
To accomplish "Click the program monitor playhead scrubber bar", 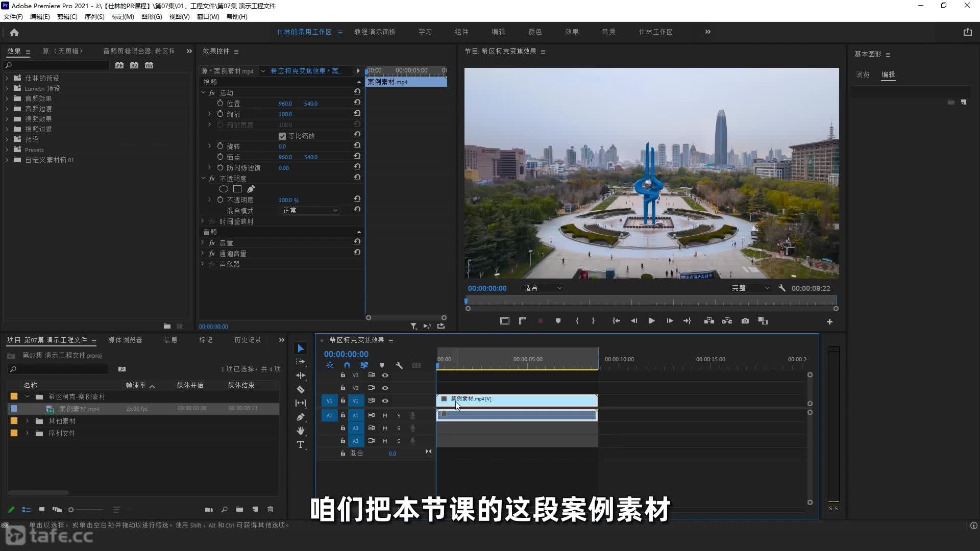I will pyautogui.click(x=651, y=302).
